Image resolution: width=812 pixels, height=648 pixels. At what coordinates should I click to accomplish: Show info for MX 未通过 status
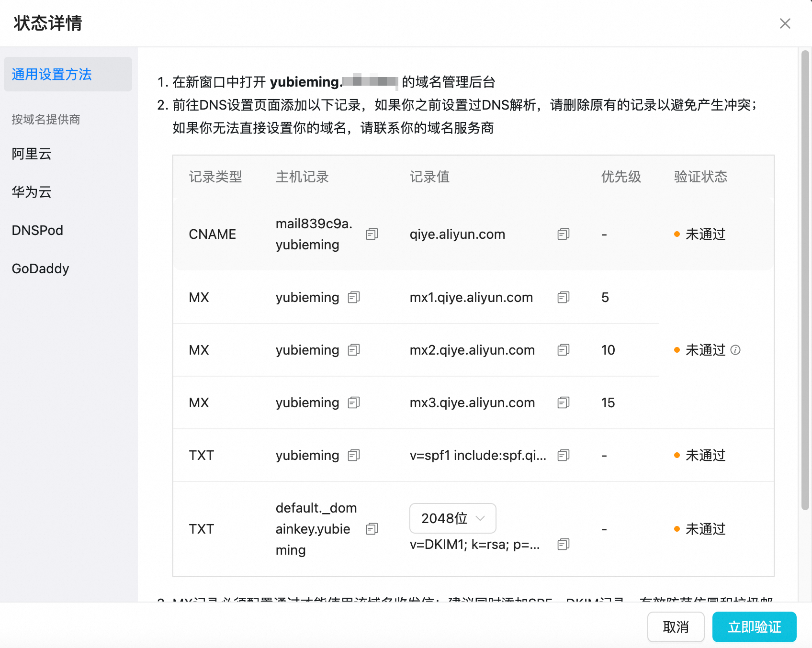[x=735, y=350]
